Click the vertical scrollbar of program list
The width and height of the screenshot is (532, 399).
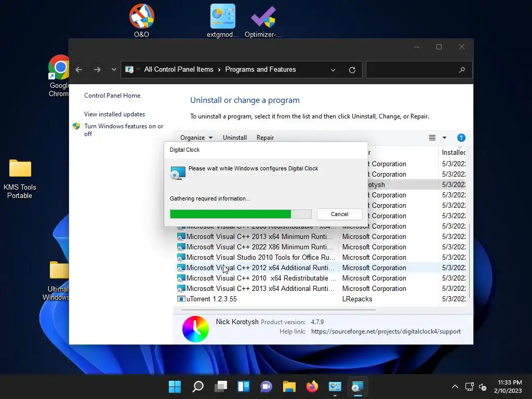(469, 260)
